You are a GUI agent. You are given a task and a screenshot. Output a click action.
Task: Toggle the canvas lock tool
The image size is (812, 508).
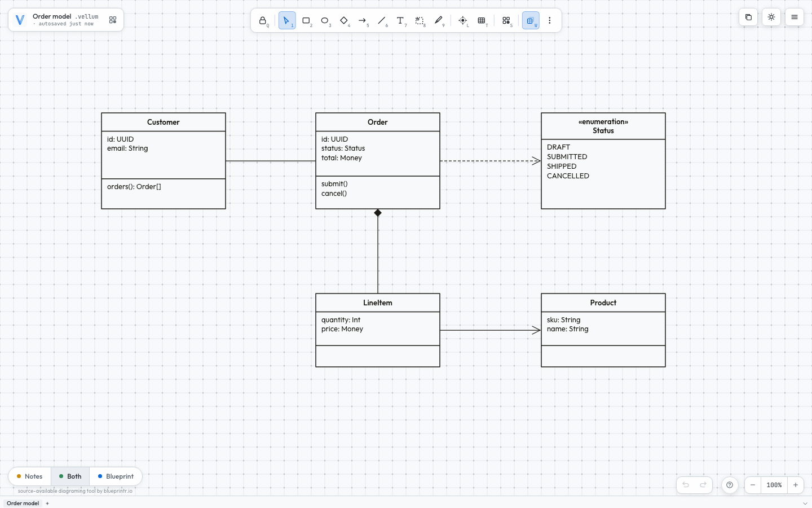[x=263, y=21]
